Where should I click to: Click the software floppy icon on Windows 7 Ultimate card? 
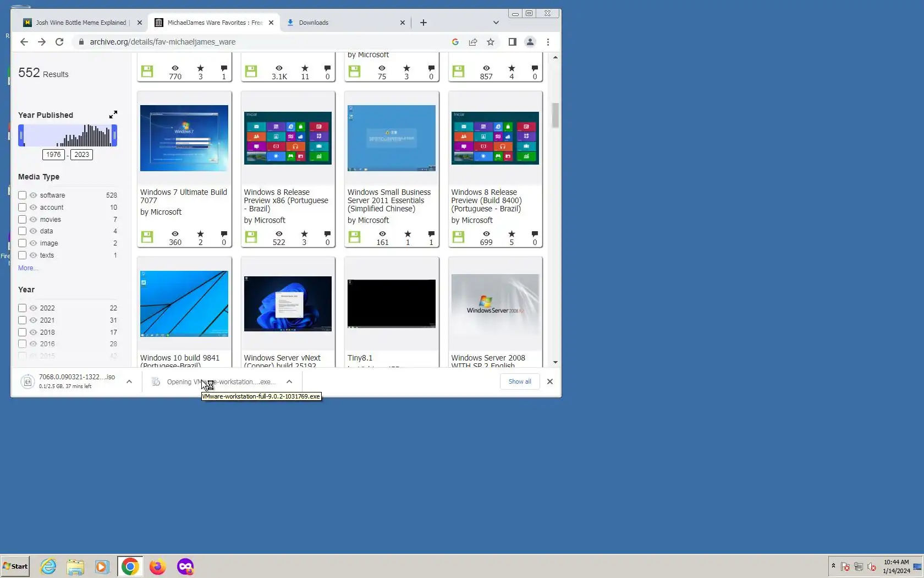point(147,237)
